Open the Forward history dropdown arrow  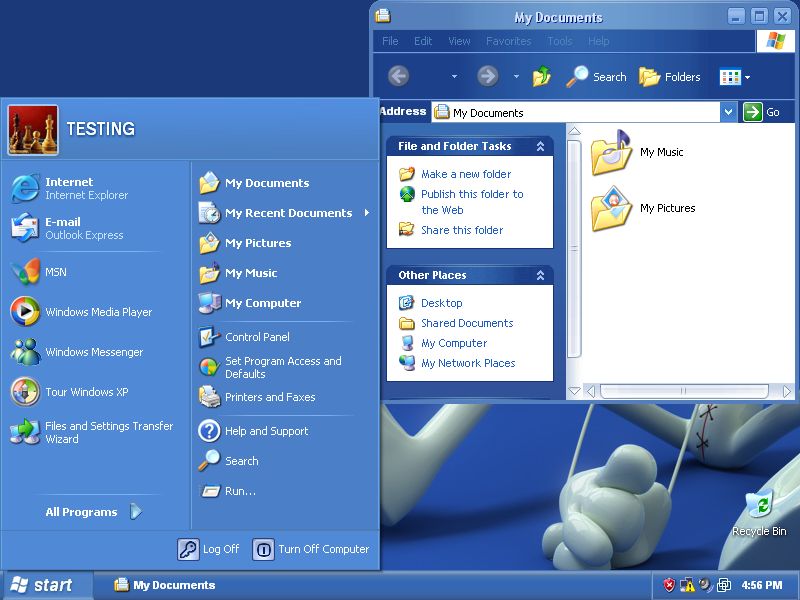[x=516, y=77]
